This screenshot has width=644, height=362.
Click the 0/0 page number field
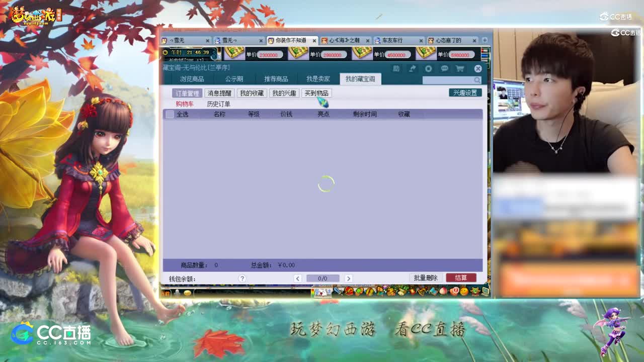[323, 278]
